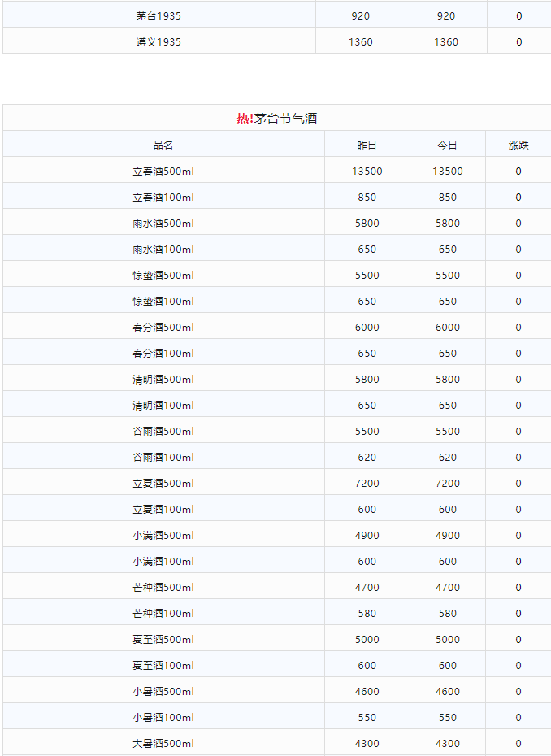Viewport: 551px width, 756px height.
Task: Select the 春分酒500ml row name
Action: point(163,328)
